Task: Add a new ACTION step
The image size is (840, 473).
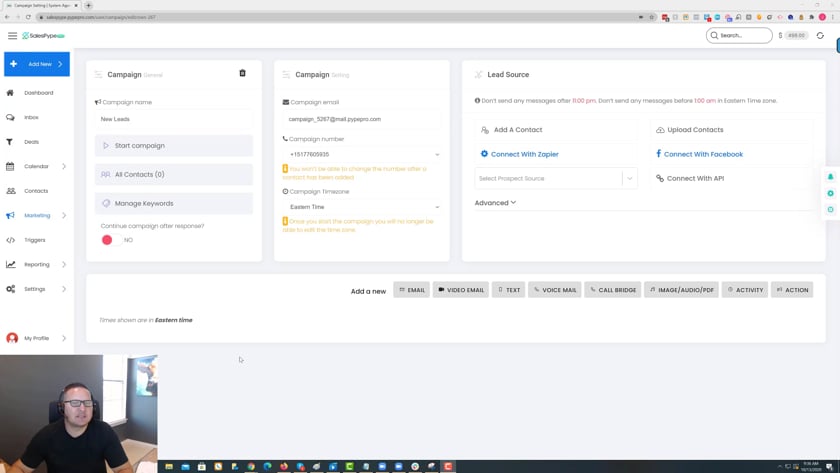Action: 792,290
